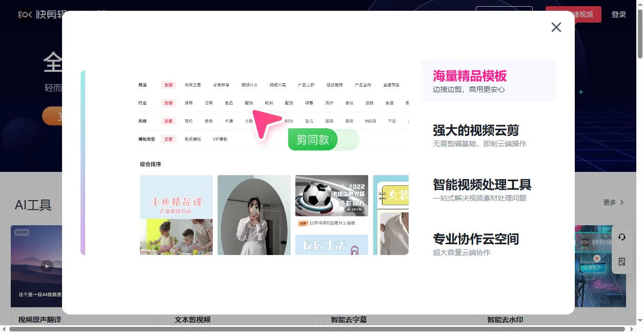Click the 小鱼精品课 template thumbnail
Image resolution: width=644 pixels, height=333 pixels.
point(176,214)
